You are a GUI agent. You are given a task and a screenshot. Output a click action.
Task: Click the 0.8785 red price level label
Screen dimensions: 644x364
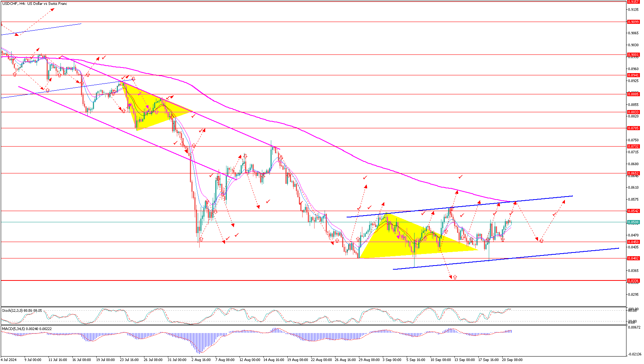(633, 128)
